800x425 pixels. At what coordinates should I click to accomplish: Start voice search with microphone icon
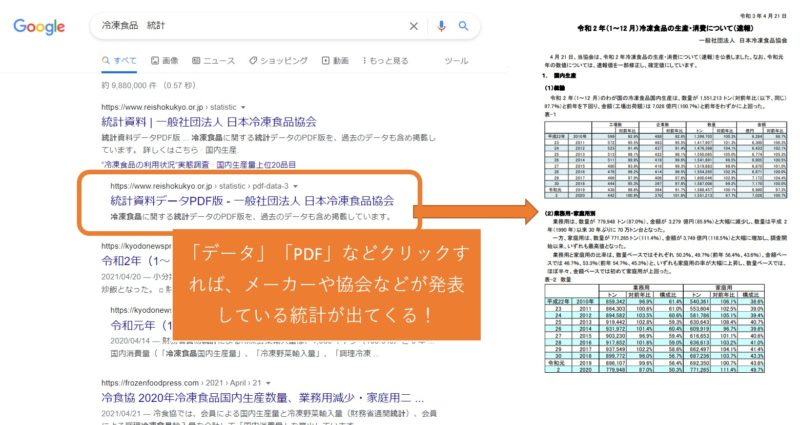441,26
